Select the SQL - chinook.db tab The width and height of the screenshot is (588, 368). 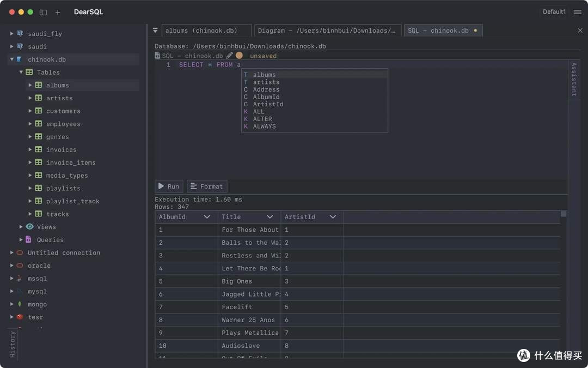[x=443, y=31]
